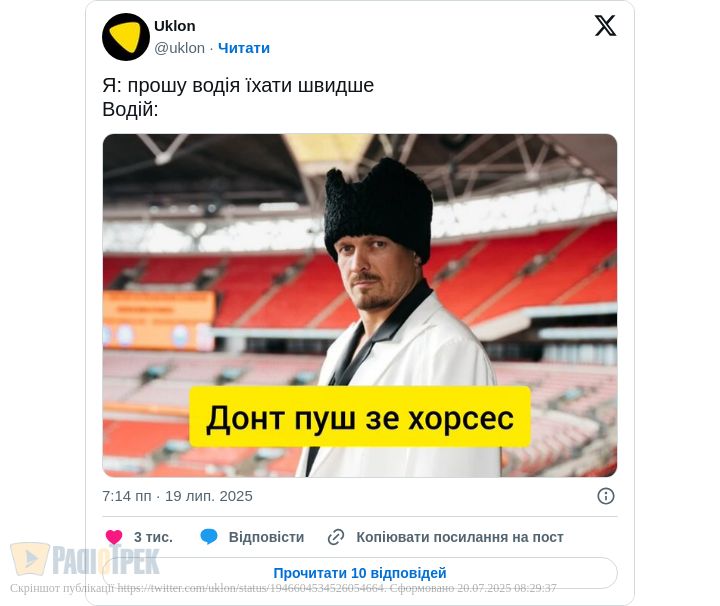Click the twitter.com status URL in the watermark text

(251, 588)
